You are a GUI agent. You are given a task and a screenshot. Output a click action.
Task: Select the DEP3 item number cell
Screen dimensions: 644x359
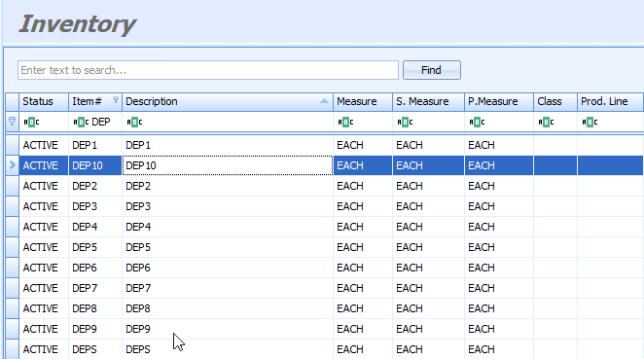(95, 206)
